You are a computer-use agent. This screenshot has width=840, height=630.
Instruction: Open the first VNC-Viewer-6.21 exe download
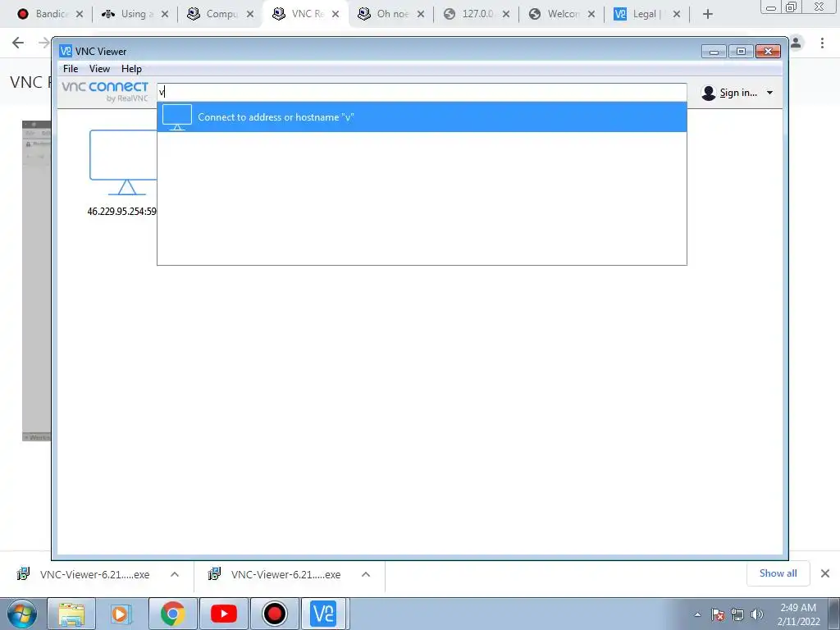84,574
